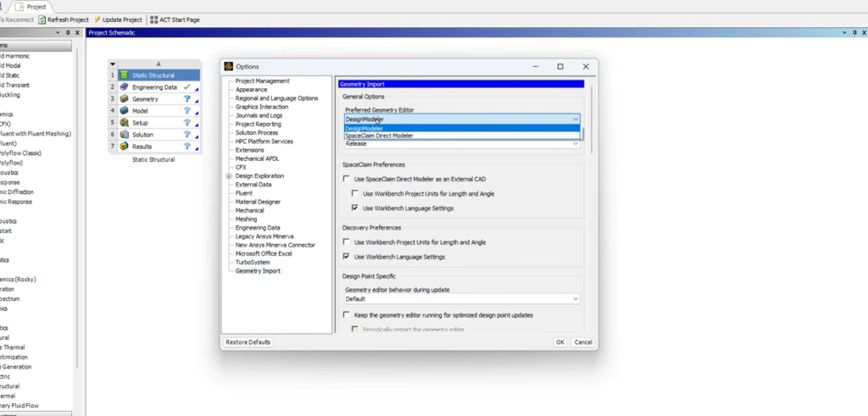Click the Setup cell icon
Image resolution: width=868 pixels, height=416 pixels.
124,123
